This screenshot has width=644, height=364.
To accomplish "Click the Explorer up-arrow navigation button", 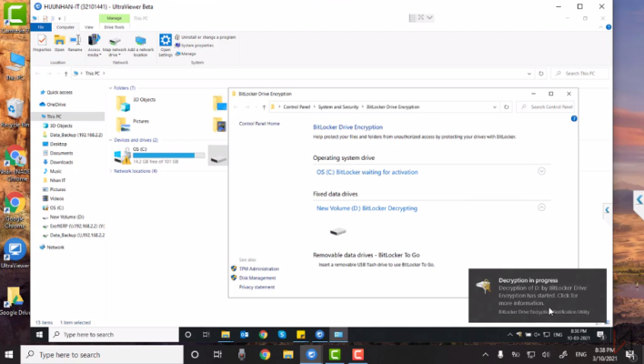I will pyautogui.click(x=65, y=74).
